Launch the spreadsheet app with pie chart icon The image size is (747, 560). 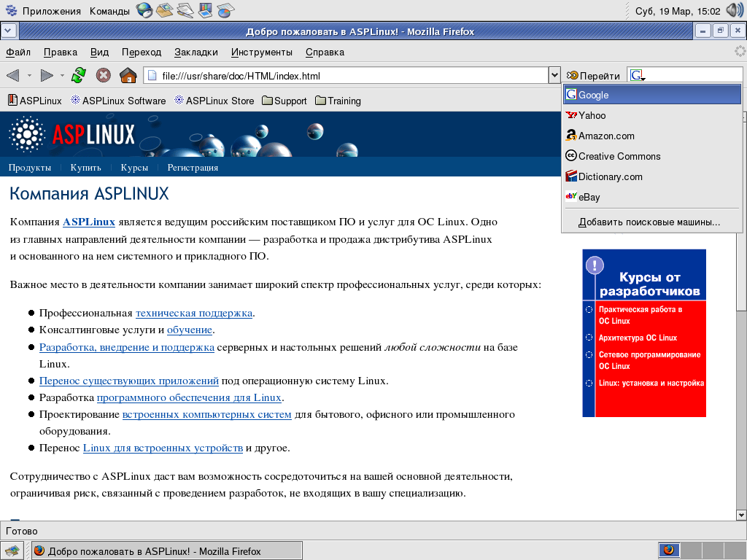226,10
